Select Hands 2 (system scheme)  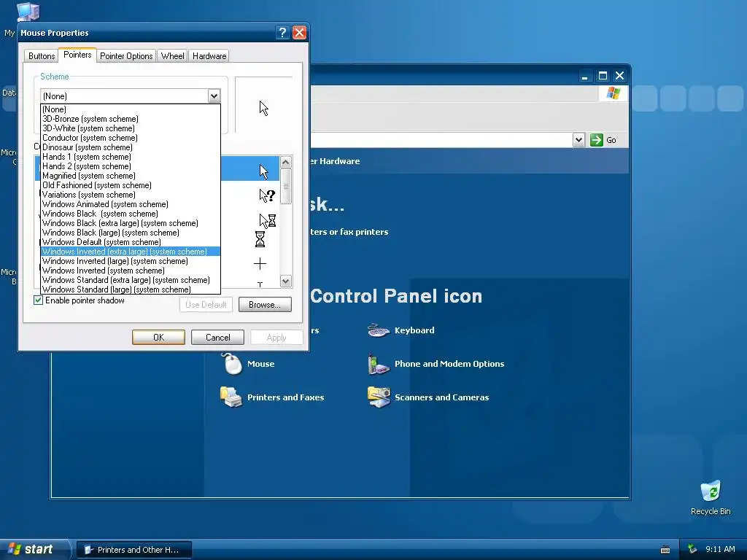tap(131, 166)
